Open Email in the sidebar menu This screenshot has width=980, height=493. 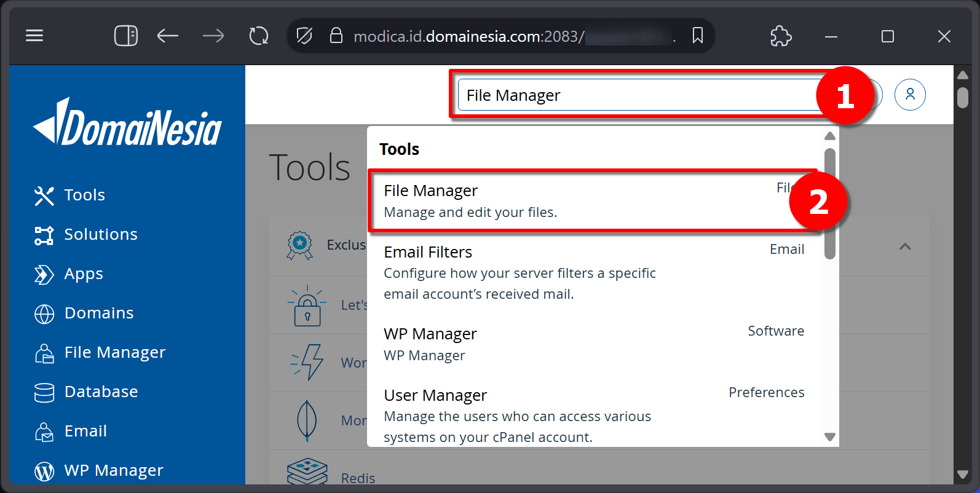point(85,431)
